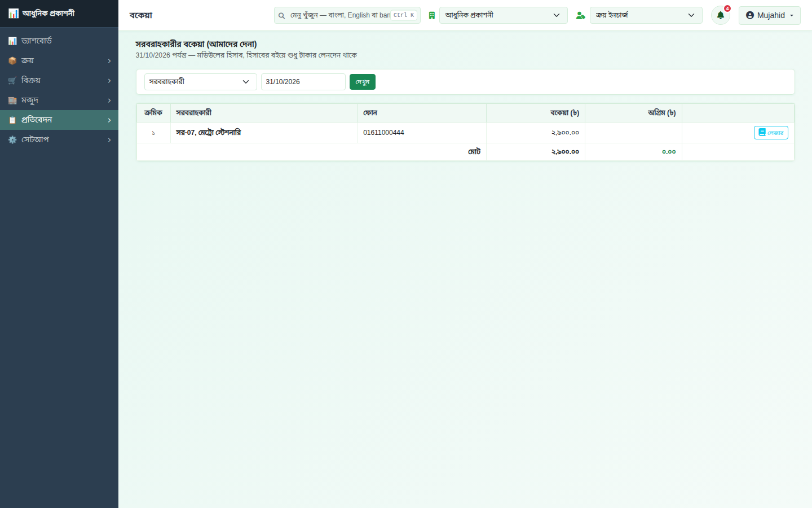Expand the বিক্রয় menu chevron
The height and width of the screenshot is (508, 812).
point(109,81)
